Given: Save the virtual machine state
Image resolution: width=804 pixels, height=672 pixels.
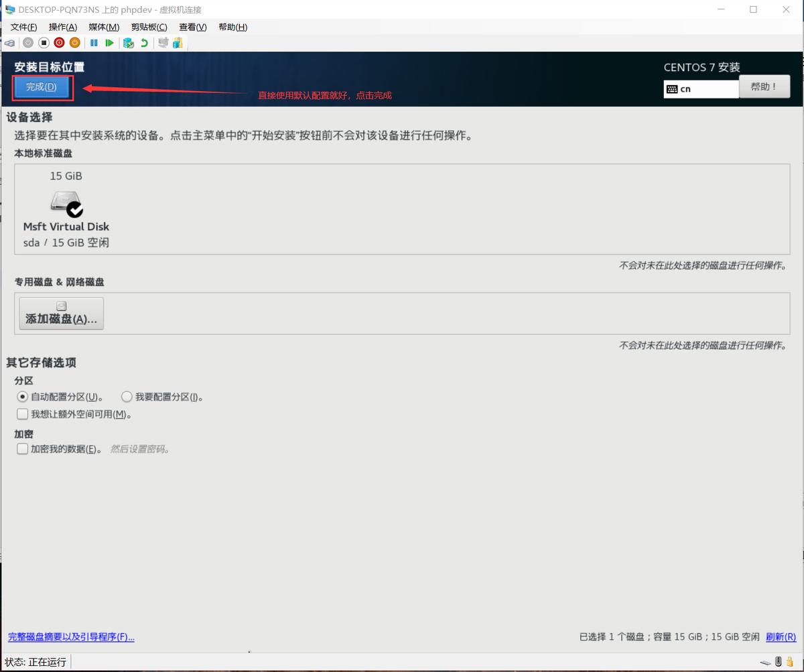Looking at the screenshot, I should pyautogui.click(x=76, y=42).
